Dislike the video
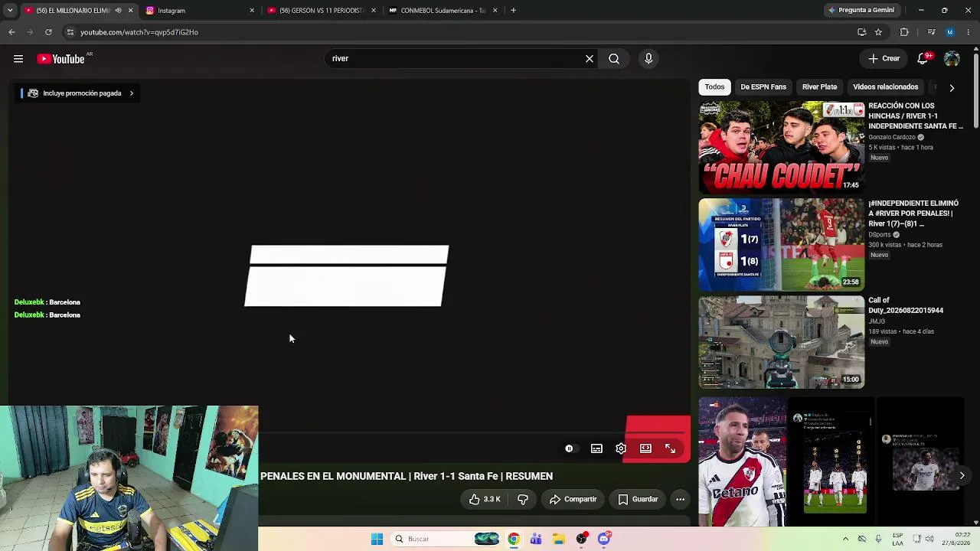This screenshot has height=551, width=980. [523, 500]
